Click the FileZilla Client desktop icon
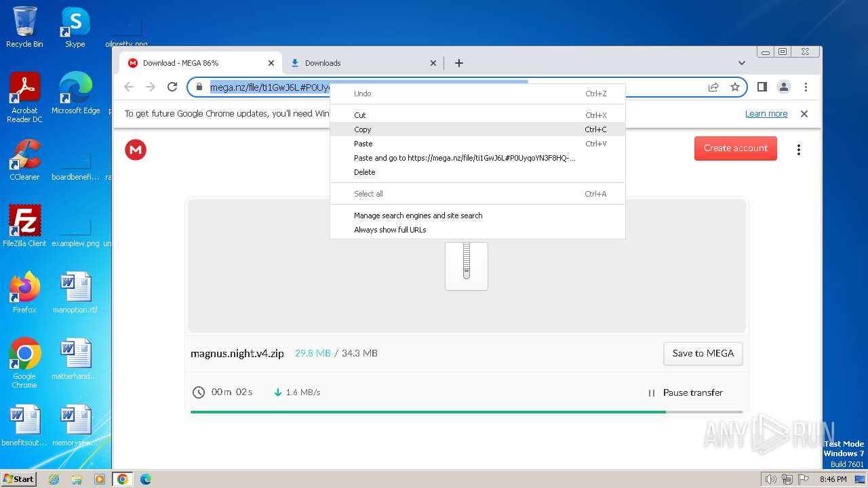868x488 pixels. pyautogui.click(x=24, y=226)
